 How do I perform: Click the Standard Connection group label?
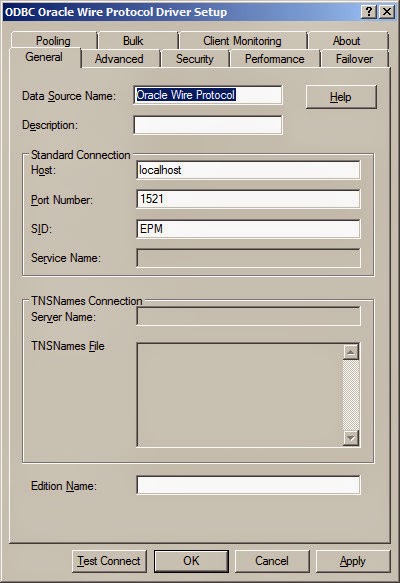(x=81, y=155)
